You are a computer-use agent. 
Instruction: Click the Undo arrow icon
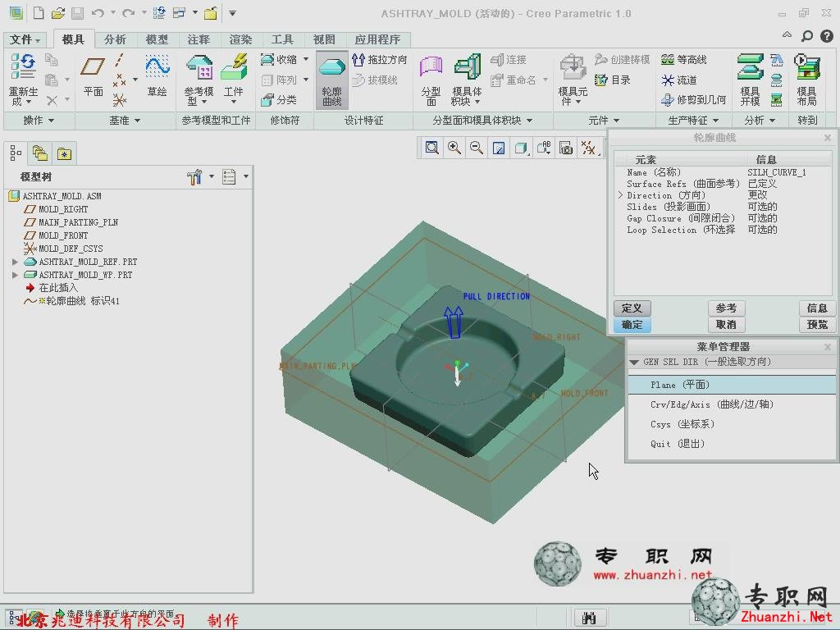(x=98, y=13)
